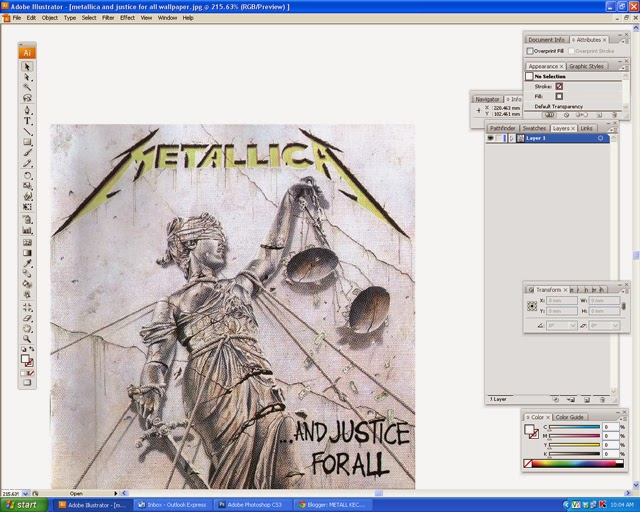
Task: Open Inbox - Outlook Express from taskbar
Action: point(173,505)
